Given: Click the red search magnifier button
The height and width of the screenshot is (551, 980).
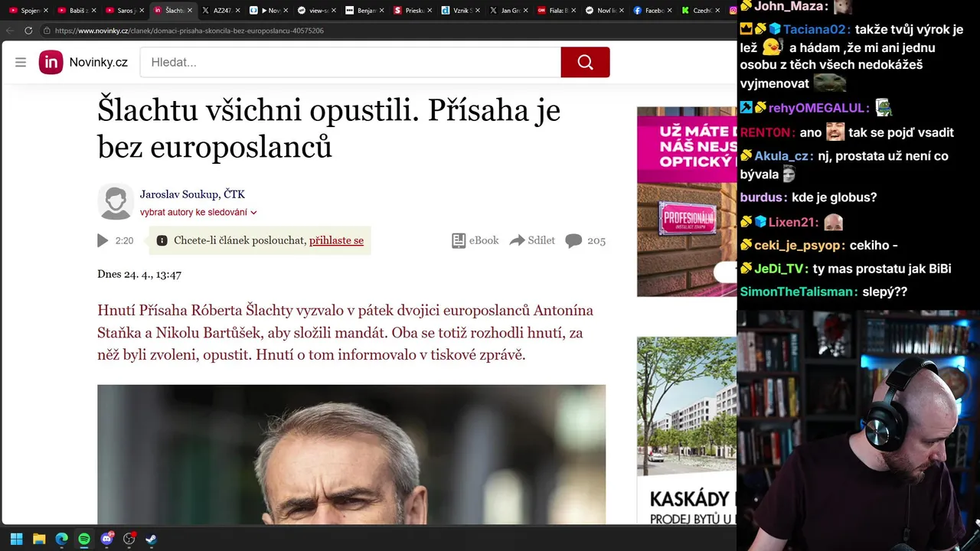Looking at the screenshot, I should coord(585,62).
